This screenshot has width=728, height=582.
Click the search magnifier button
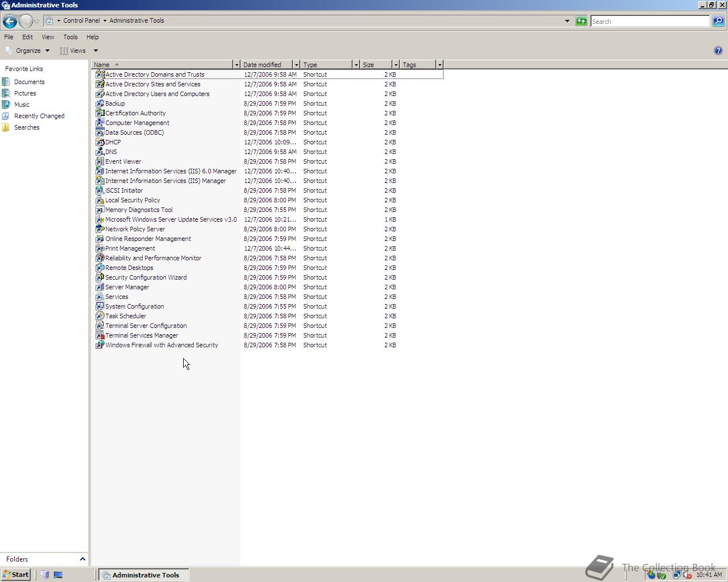[718, 21]
